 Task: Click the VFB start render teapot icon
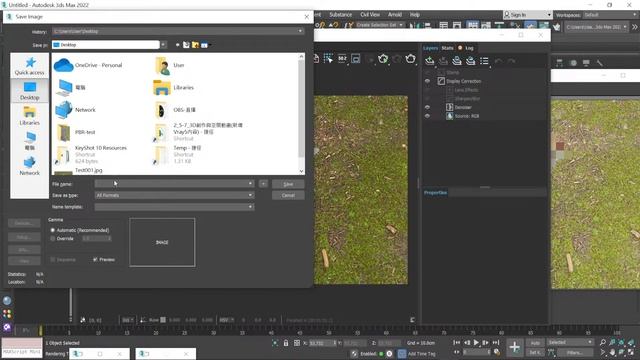pyautogui.click(x=410, y=59)
